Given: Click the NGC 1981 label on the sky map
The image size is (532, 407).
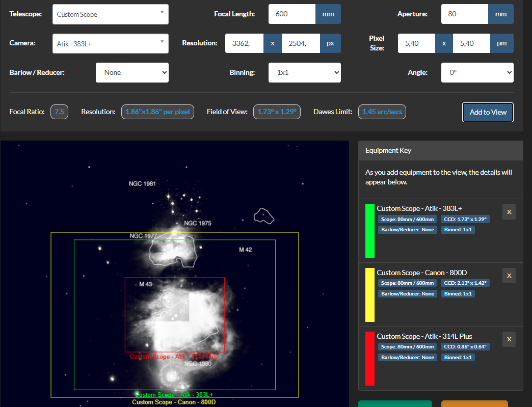Looking at the screenshot, I should 142,183.
